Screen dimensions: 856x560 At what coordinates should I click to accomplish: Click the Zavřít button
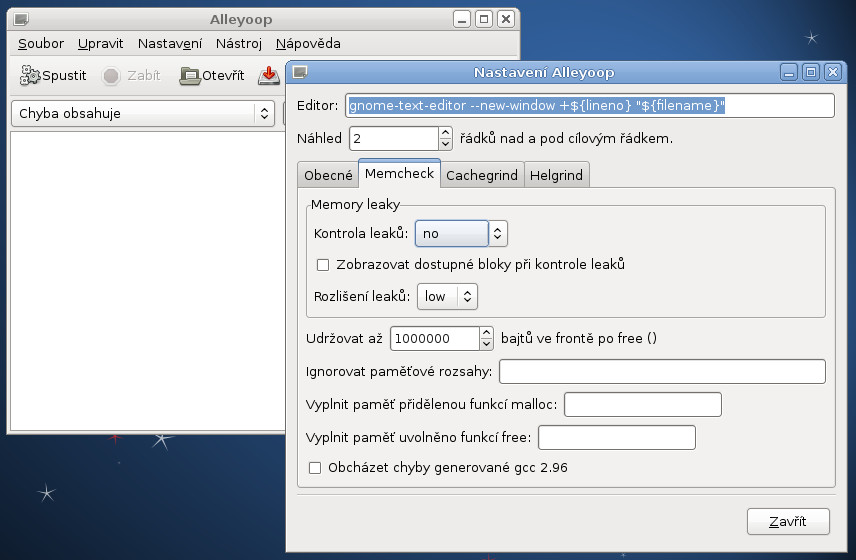788,522
